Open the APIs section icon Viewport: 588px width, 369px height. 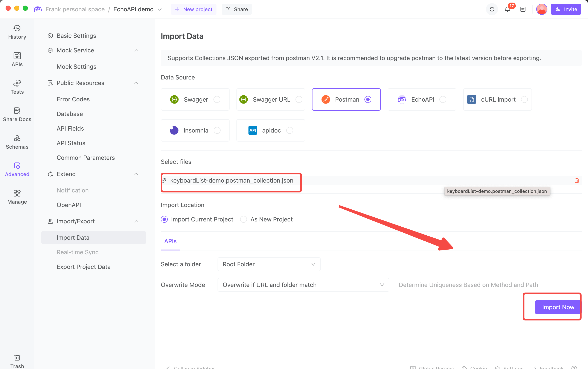click(17, 56)
